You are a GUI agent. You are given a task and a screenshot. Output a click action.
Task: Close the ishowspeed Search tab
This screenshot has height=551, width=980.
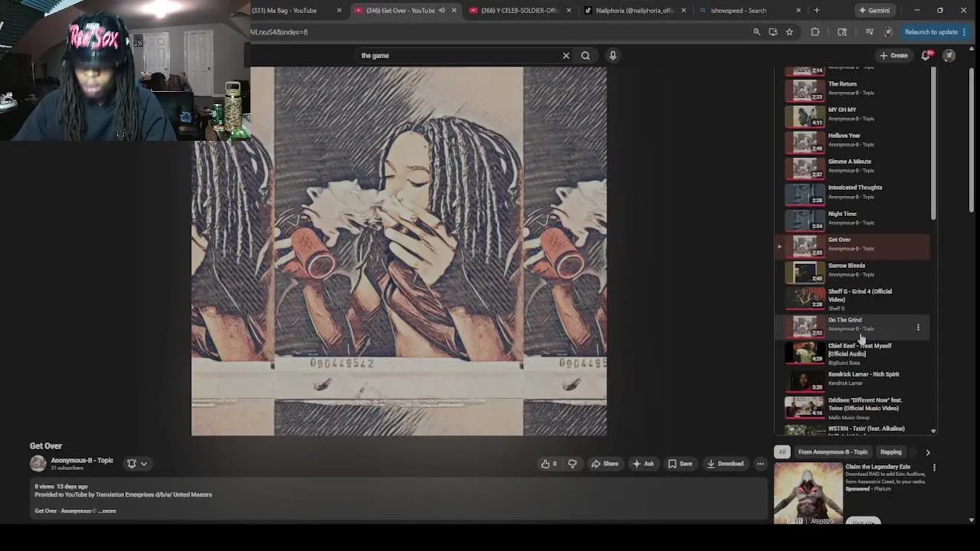pyautogui.click(x=799, y=11)
